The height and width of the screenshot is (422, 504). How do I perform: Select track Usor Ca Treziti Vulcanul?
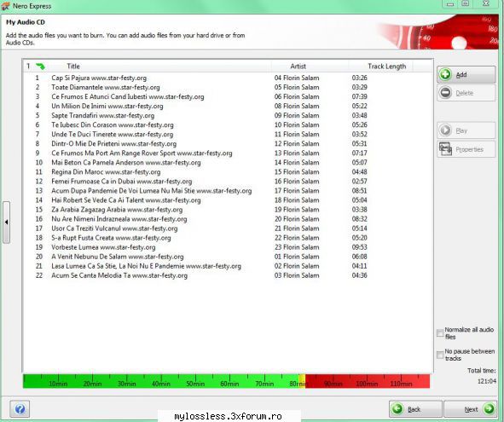point(114,228)
